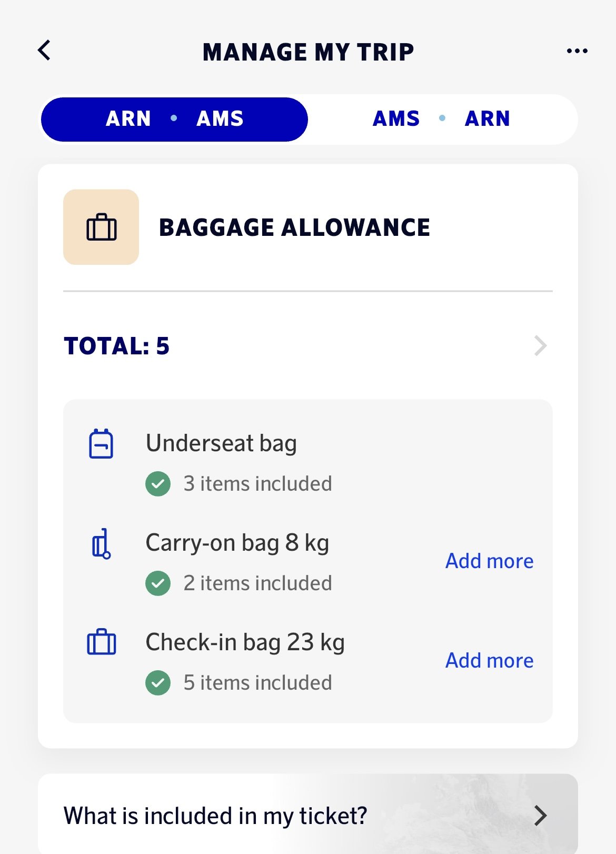616x854 pixels.
Task: Open the three-dot more options menu
Action: point(577,51)
